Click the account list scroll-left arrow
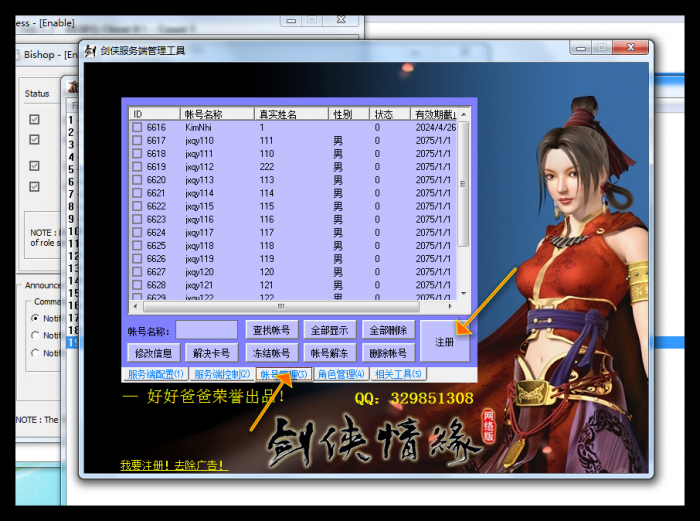700x521 pixels. coord(136,306)
